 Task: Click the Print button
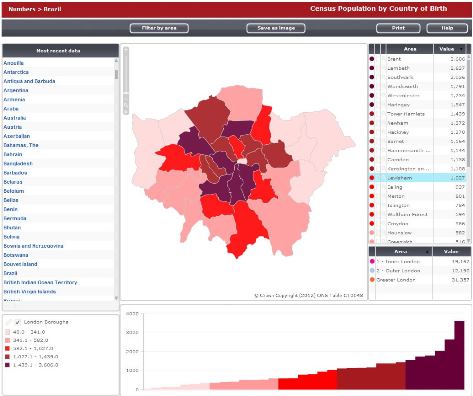point(398,28)
